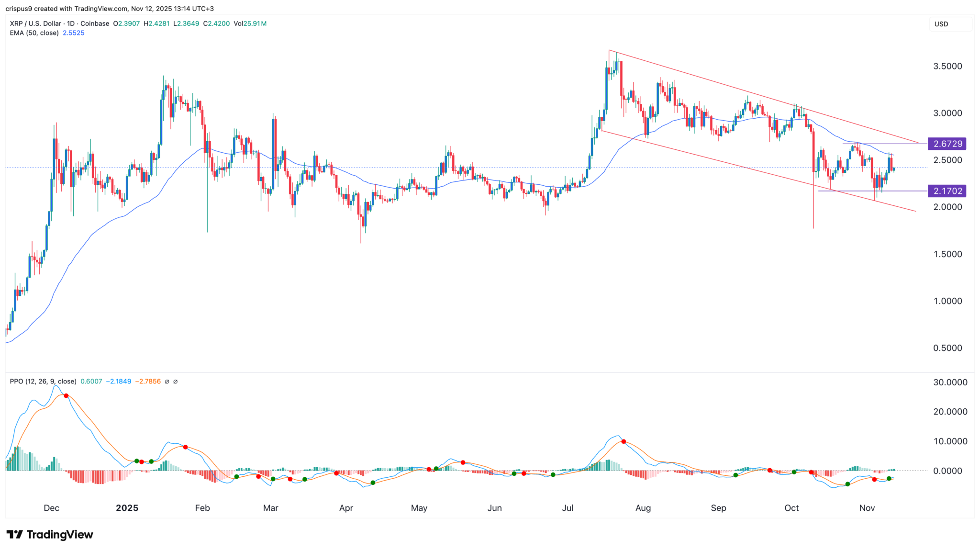Click the orange PPO signal value -2.7856
The height and width of the screenshot is (551, 980).
point(148,382)
